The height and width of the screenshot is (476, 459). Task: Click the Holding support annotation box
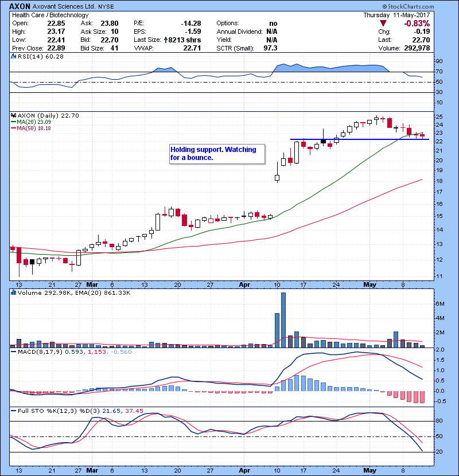(217, 154)
